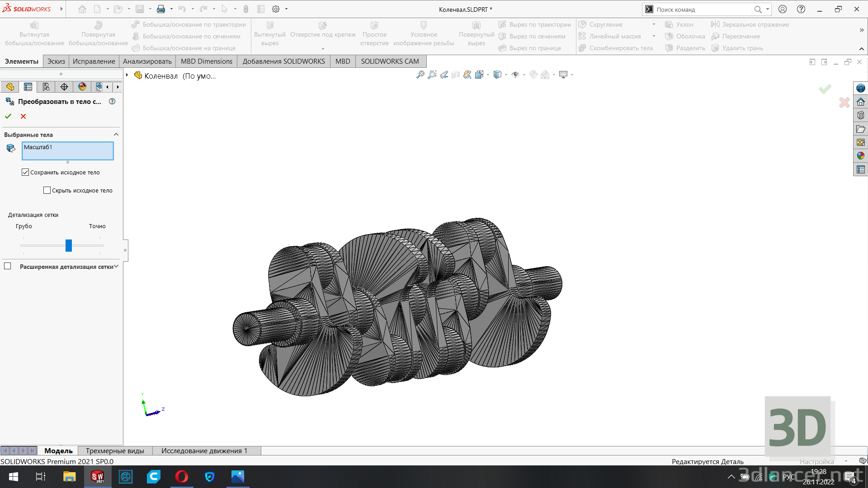
Task: Expand the Коленвал flyout tree arrow
Action: [127, 75]
